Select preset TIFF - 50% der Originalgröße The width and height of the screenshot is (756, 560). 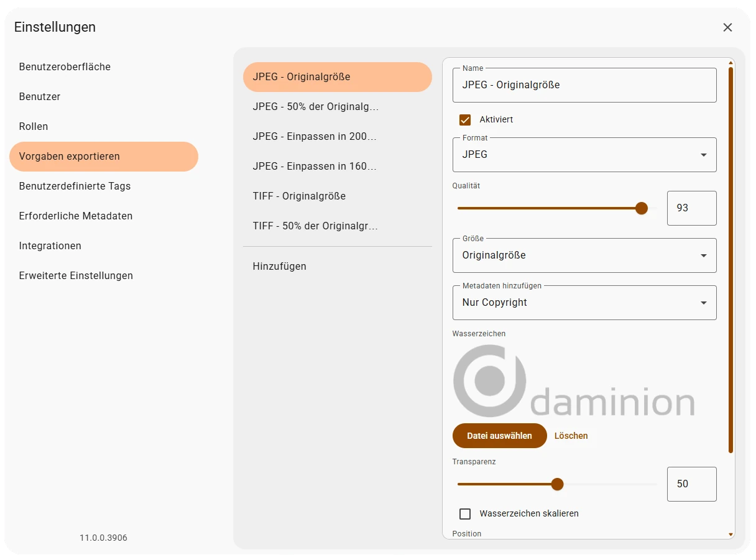click(x=338, y=226)
